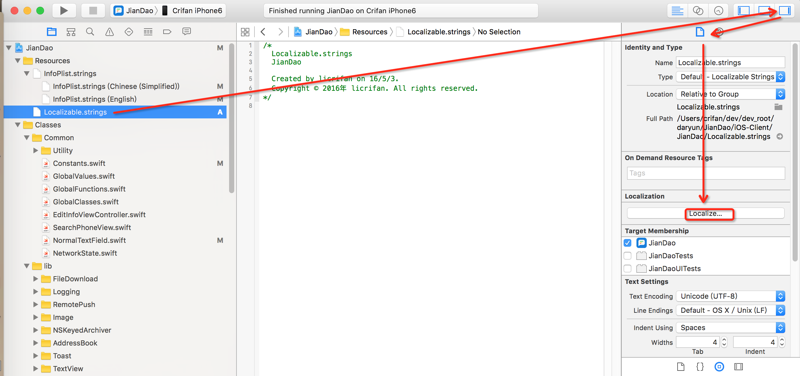800x376 pixels.
Task: Open the issue navigator warning icon
Action: 109,32
